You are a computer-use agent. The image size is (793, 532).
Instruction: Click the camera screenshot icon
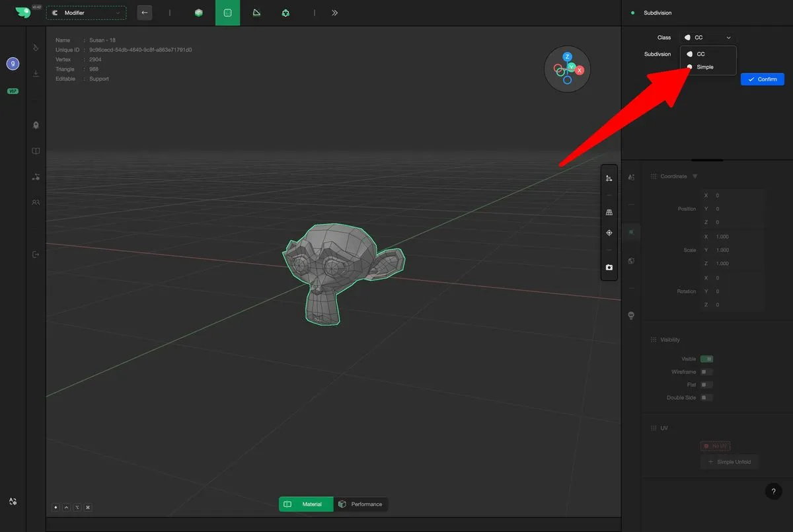point(609,268)
